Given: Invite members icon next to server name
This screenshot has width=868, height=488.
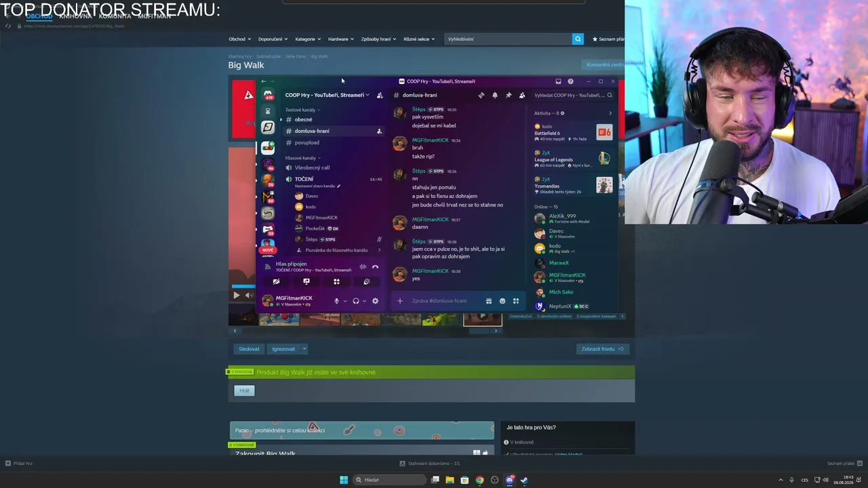Looking at the screenshot, I should click(x=380, y=95).
